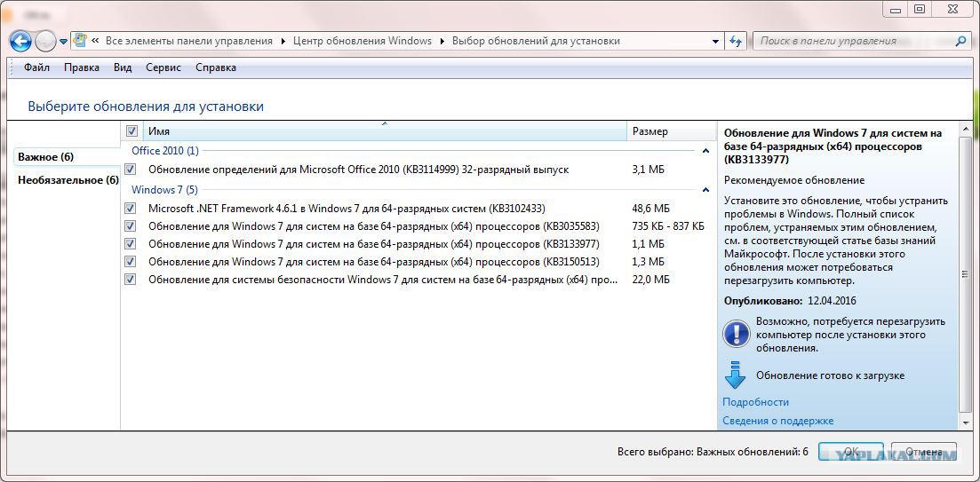Uncheck the .NET Framework 4.6.1 update

[131, 209]
